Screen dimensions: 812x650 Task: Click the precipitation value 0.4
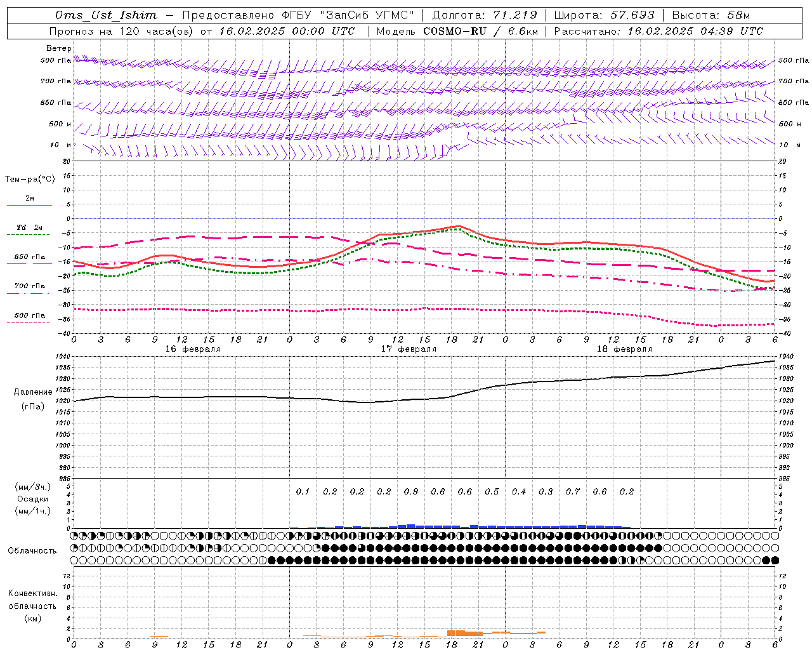click(x=519, y=491)
